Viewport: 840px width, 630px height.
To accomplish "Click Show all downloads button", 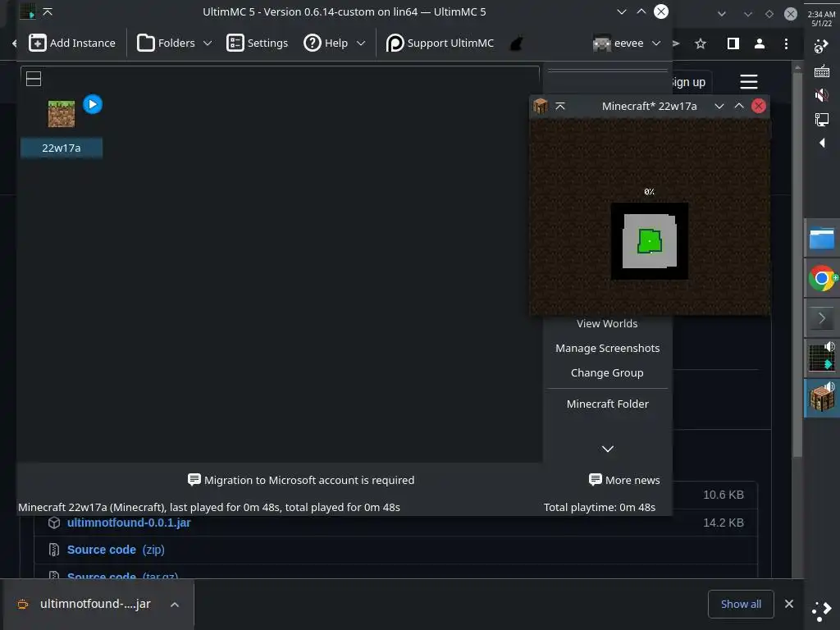I will 741,604.
